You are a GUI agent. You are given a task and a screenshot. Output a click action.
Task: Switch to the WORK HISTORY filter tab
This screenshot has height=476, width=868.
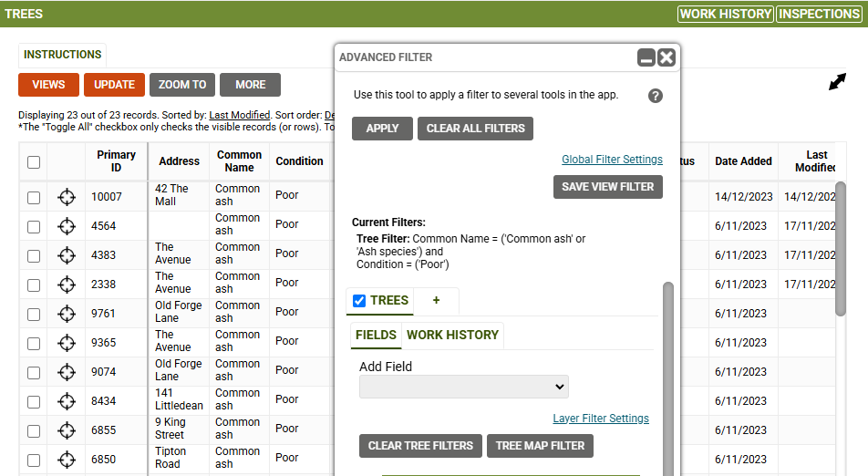coord(452,335)
